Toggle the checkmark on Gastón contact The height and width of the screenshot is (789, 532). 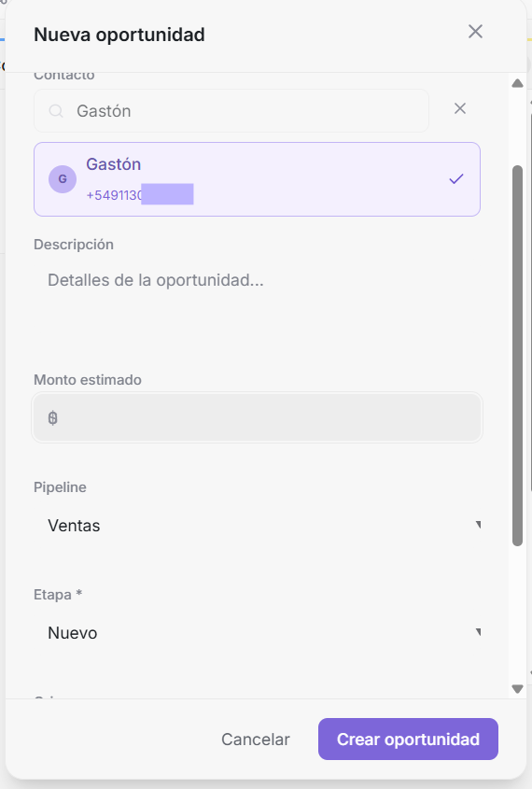click(456, 178)
